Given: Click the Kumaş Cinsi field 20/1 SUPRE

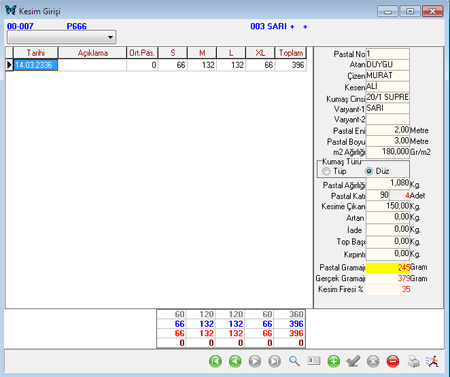Looking at the screenshot, I should [x=387, y=97].
